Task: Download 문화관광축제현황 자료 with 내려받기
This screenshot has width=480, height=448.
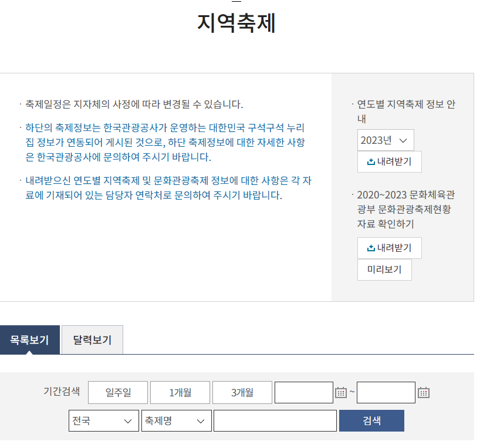Action: pos(390,248)
